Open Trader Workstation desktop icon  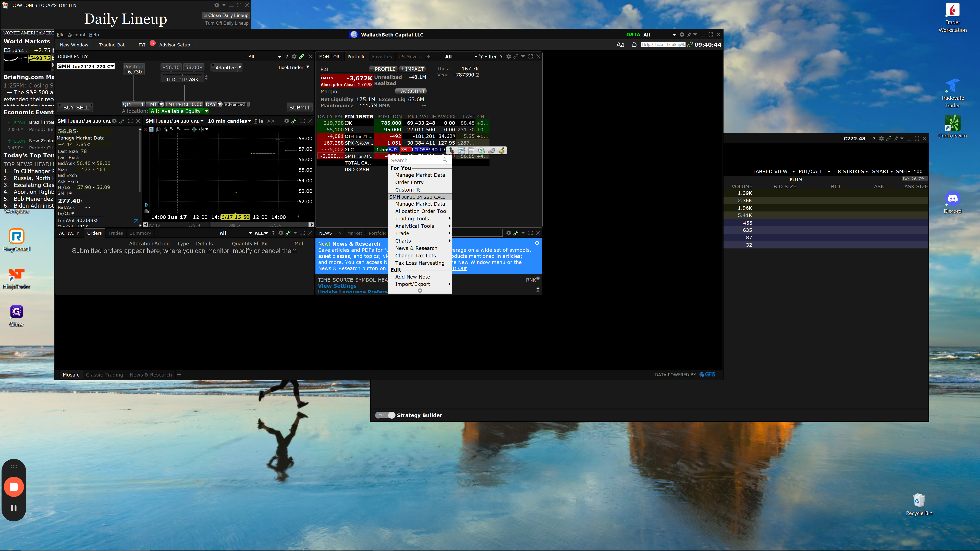pos(952,18)
